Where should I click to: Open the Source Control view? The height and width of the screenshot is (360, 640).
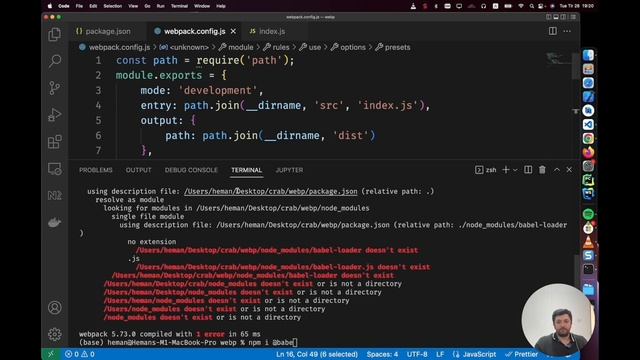tap(55, 88)
